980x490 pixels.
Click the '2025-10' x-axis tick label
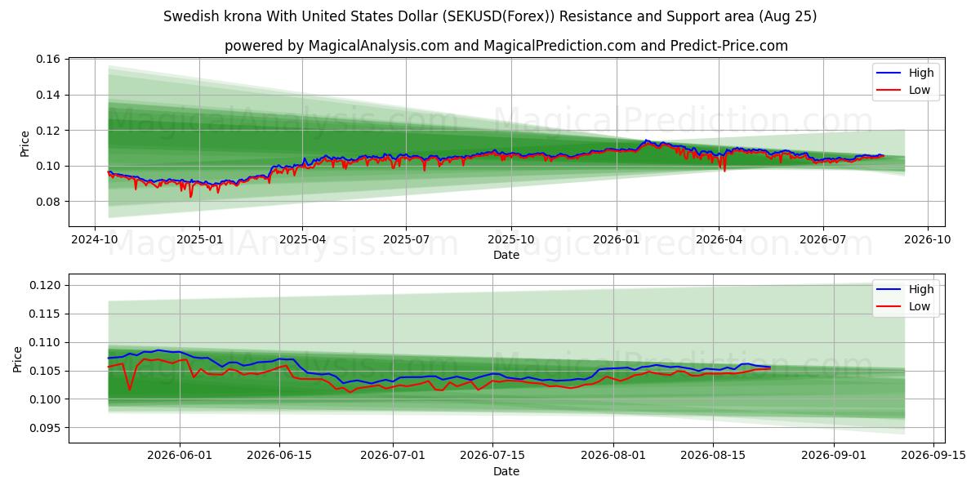(x=511, y=240)
